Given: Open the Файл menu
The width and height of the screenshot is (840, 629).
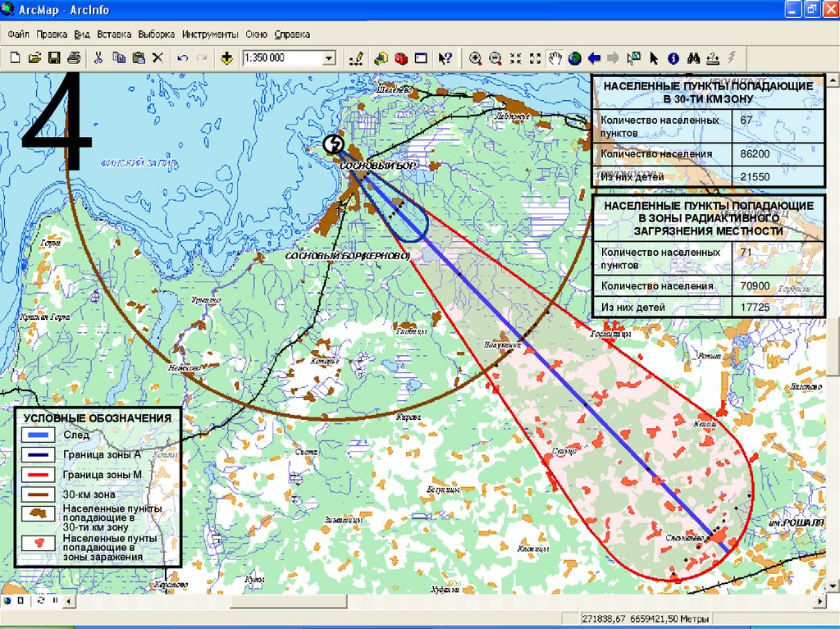Looking at the screenshot, I should click(x=18, y=34).
